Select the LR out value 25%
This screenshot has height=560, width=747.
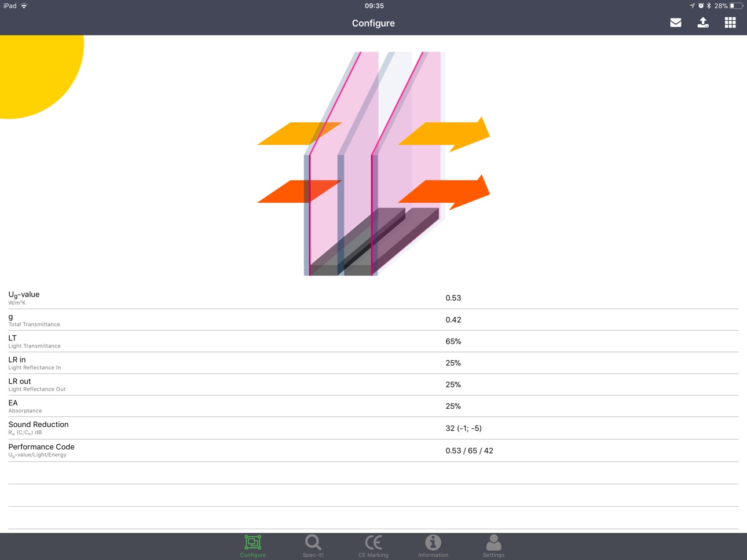coord(453,385)
